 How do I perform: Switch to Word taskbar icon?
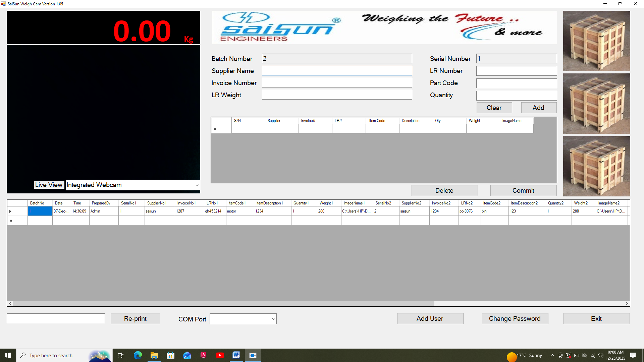[236, 355]
